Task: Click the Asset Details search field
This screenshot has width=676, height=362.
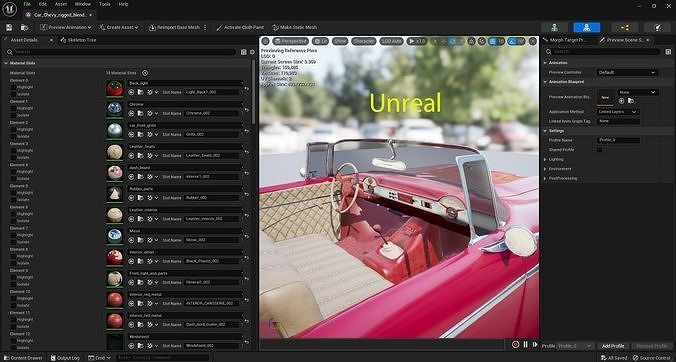Action: pyautogui.click(x=121, y=52)
